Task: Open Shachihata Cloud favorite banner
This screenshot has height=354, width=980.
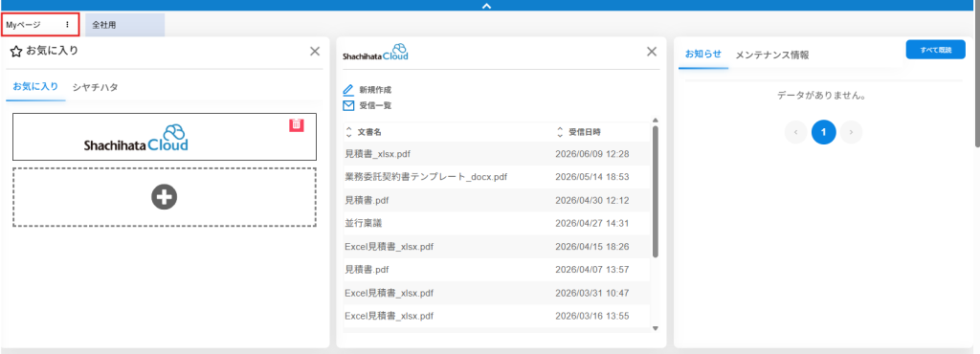Action: coord(165,137)
